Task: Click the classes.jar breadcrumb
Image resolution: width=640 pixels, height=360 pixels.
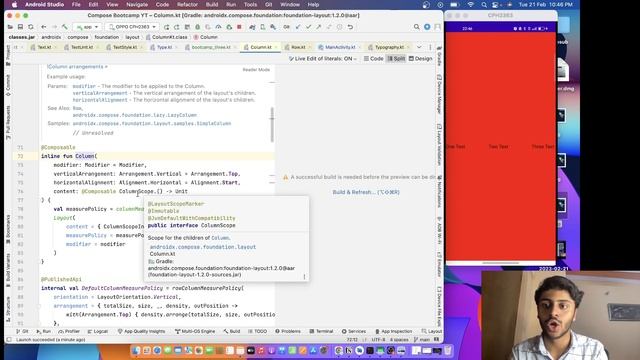Action: [x=22, y=37]
